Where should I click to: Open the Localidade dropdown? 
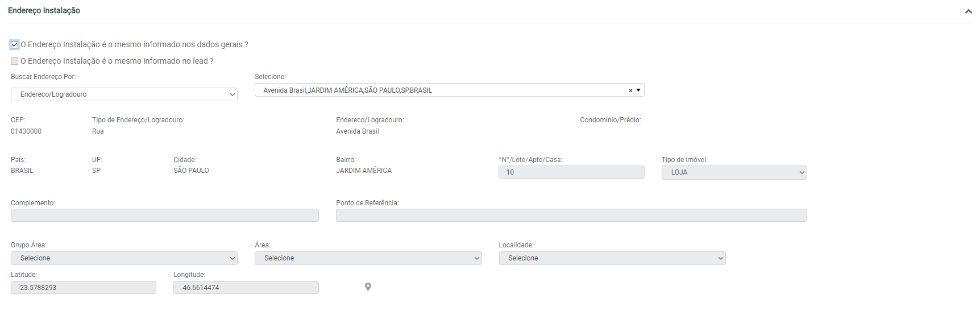coord(612,258)
